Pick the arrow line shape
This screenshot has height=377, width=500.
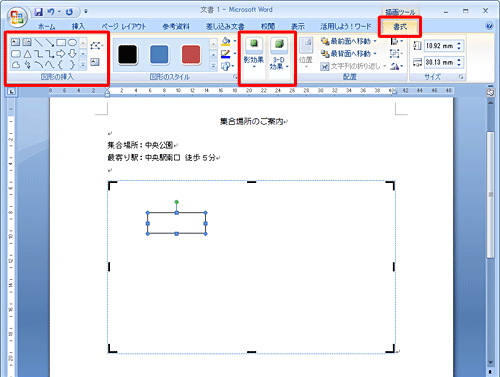50,42
